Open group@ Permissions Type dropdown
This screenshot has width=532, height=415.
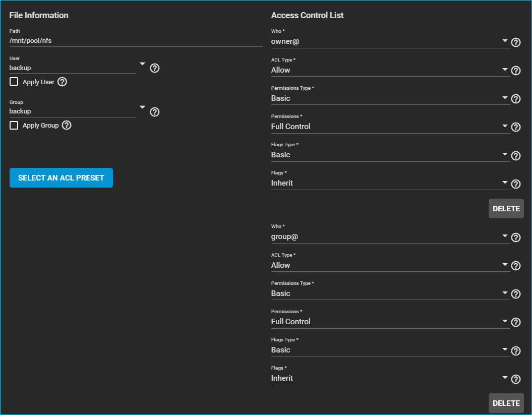[x=390, y=293]
